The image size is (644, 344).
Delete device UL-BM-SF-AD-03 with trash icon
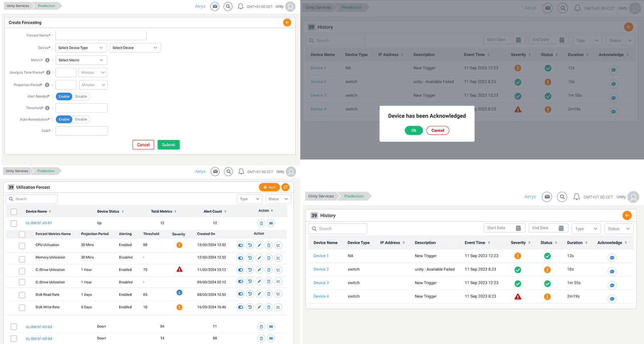tap(261, 327)
